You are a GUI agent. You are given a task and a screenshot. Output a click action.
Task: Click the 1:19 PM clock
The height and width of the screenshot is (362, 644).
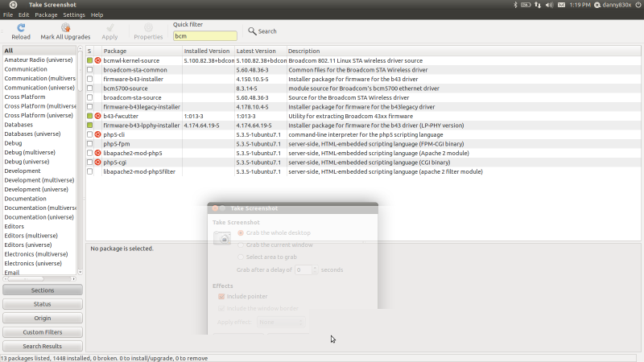click(580, 5)
